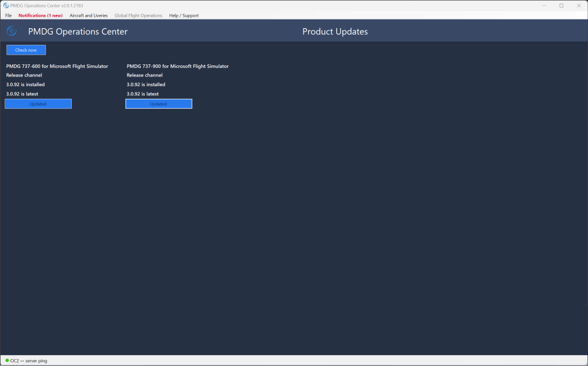Open the File menu
Viewport: 588px width, 366px height.
click(9, 16)
